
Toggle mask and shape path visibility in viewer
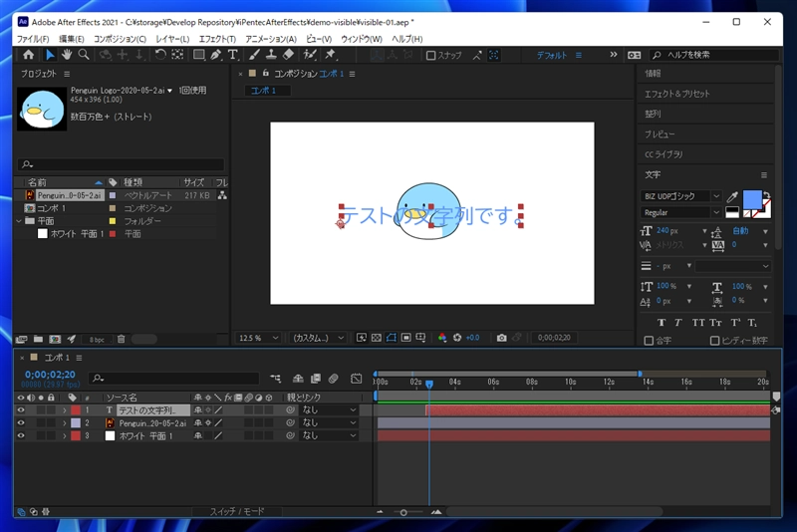(x=391, y=338)
